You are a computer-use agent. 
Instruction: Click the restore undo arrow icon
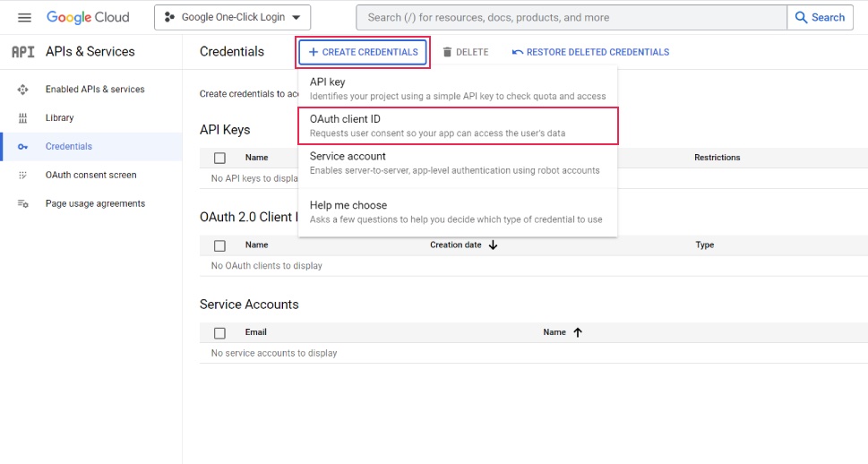[518, 52]
